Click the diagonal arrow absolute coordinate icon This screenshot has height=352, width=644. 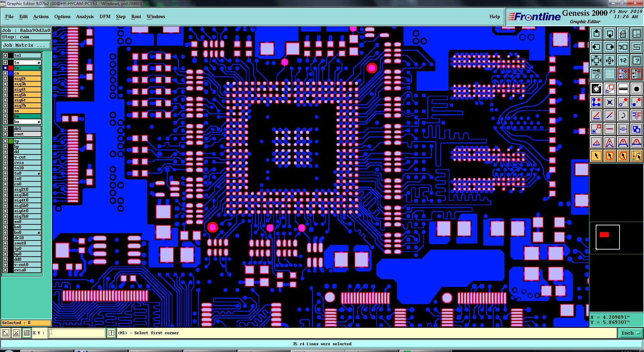pyautogui.click(x=6, y=333)
